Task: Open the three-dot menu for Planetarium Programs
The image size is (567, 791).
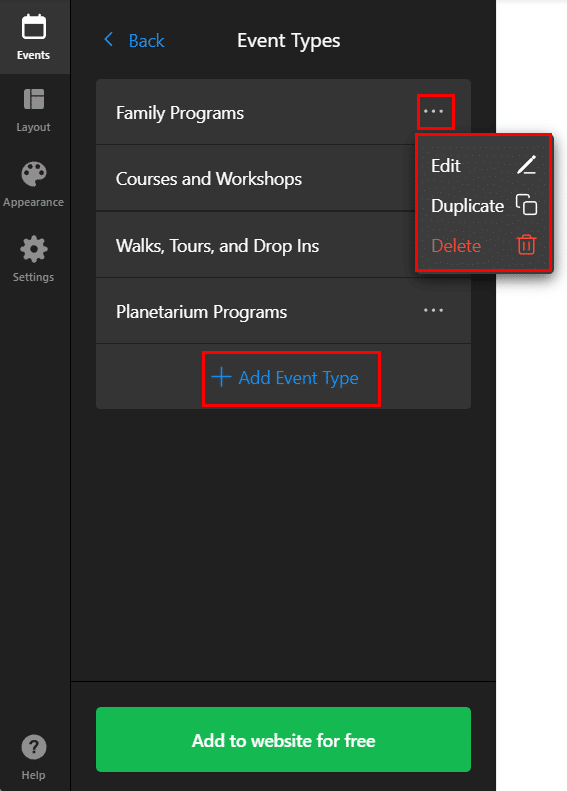Action: tap(433, 310)
